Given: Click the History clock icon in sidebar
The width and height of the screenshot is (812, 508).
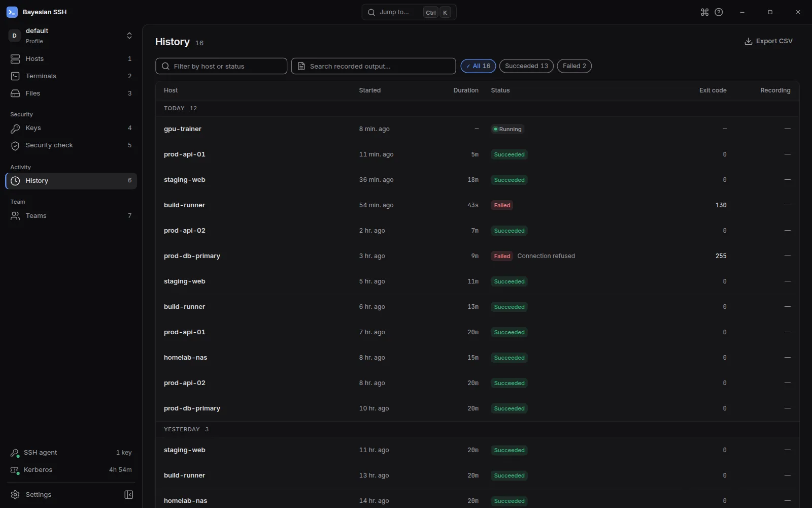Looking at the screenshot, I should 15,181.
